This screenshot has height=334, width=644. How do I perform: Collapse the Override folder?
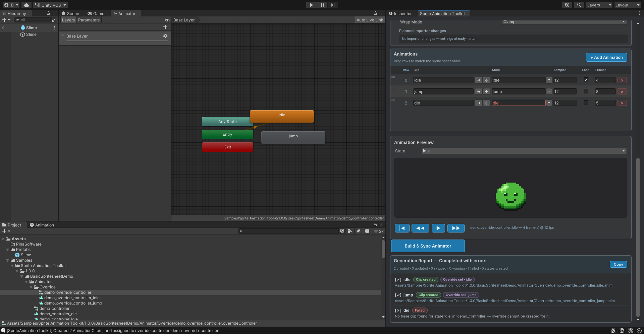(32, 287)
